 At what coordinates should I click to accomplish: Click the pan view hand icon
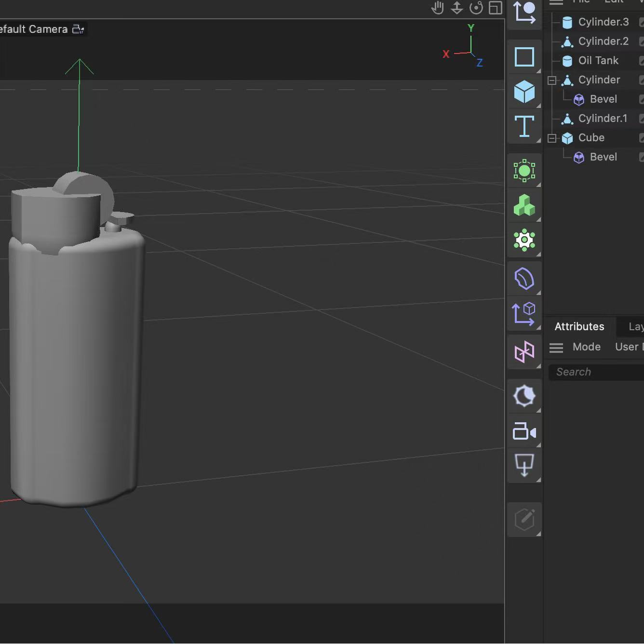[x=437, y=8]
